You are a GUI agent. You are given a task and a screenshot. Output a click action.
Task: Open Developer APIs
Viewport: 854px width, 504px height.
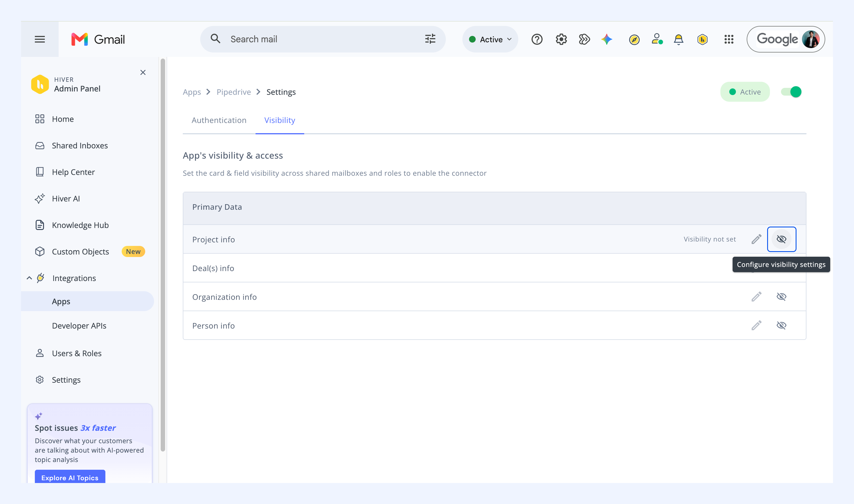pyautogui.click(x=79, y=326)
